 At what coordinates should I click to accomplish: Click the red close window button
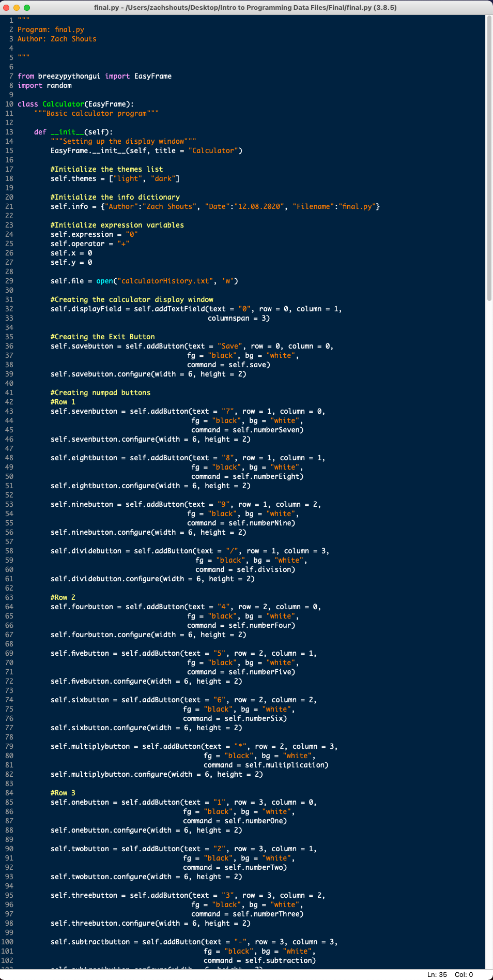pos(6,8)
